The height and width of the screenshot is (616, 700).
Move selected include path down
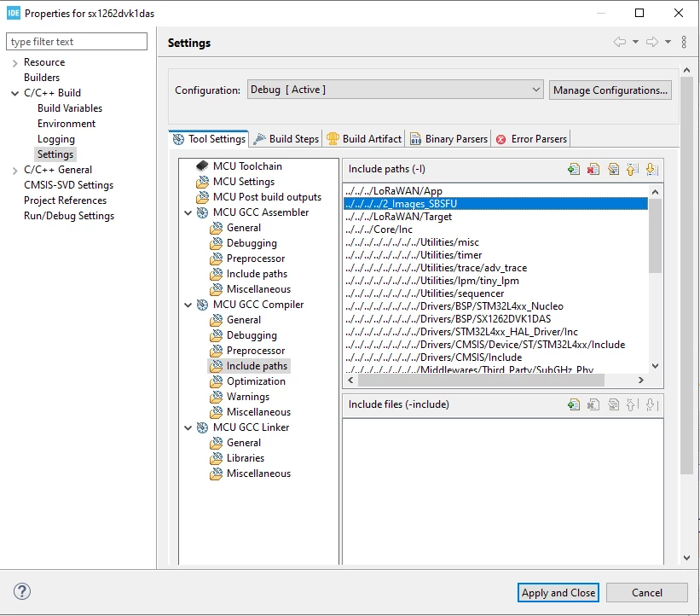(651, 169)
